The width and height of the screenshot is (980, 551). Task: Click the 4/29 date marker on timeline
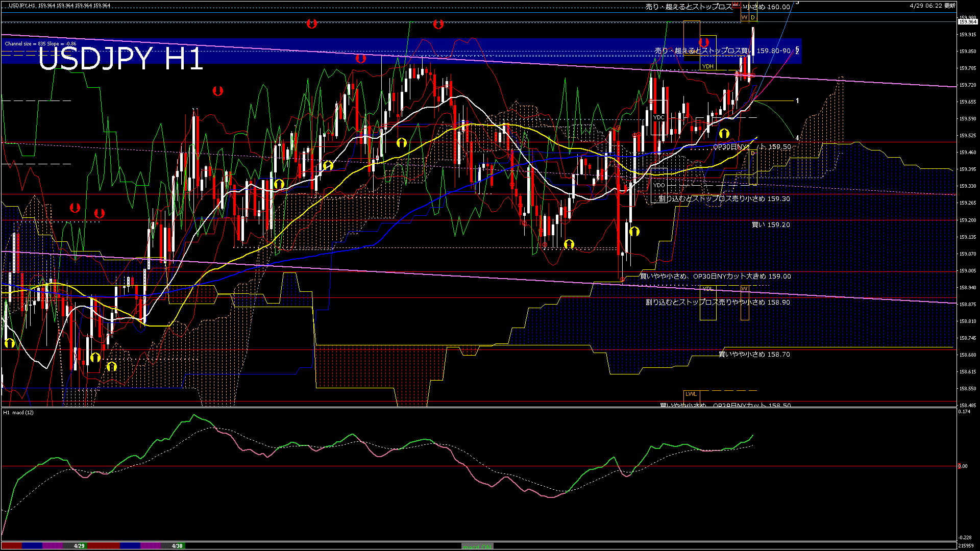(x=79, y=546)
